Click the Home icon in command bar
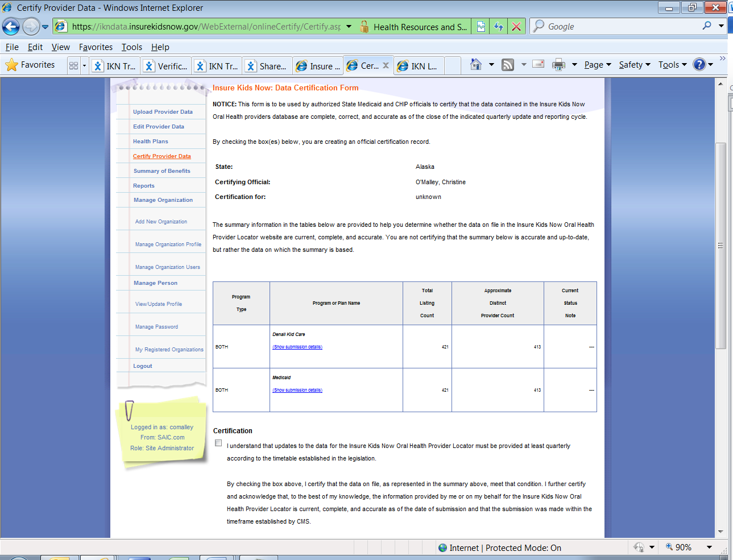This screenshot has height=560, width=733. pyautogui.click(x=476, y=65)
